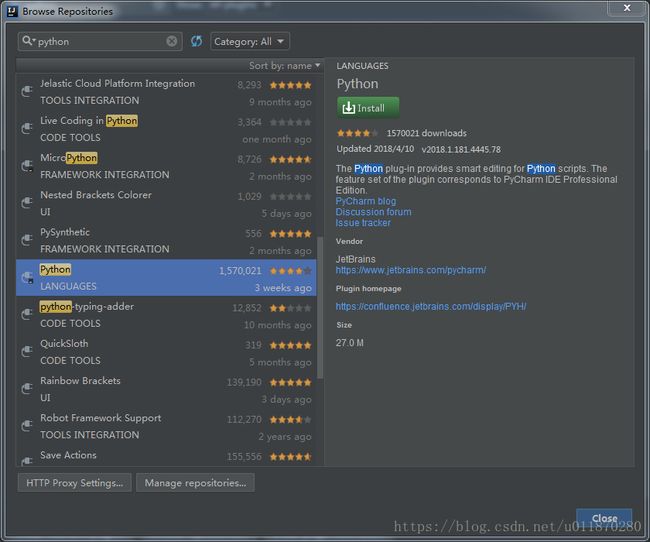Click the search magnifier icon
The height and width of the screenshot is (542, 650).
tap(27, 41)
